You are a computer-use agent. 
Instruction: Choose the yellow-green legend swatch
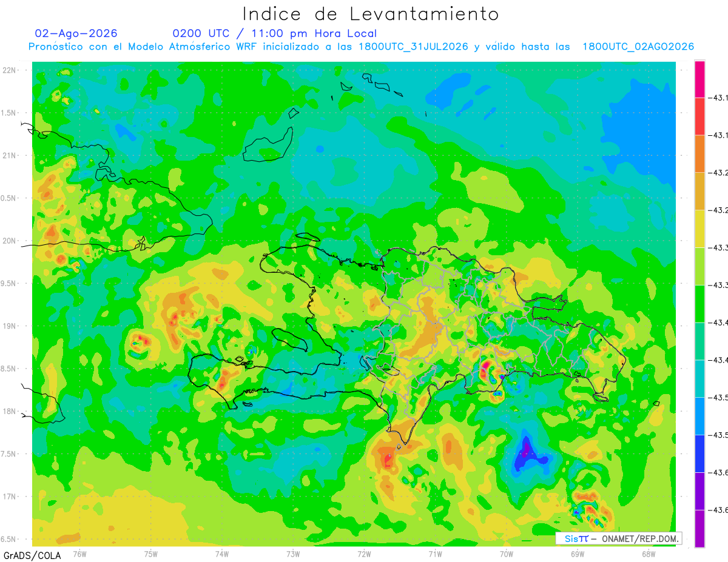click(x=699, y=266)
